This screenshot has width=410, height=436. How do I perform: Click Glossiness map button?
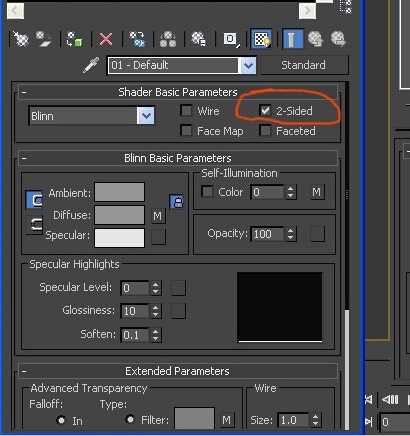[x=178, y=311]
